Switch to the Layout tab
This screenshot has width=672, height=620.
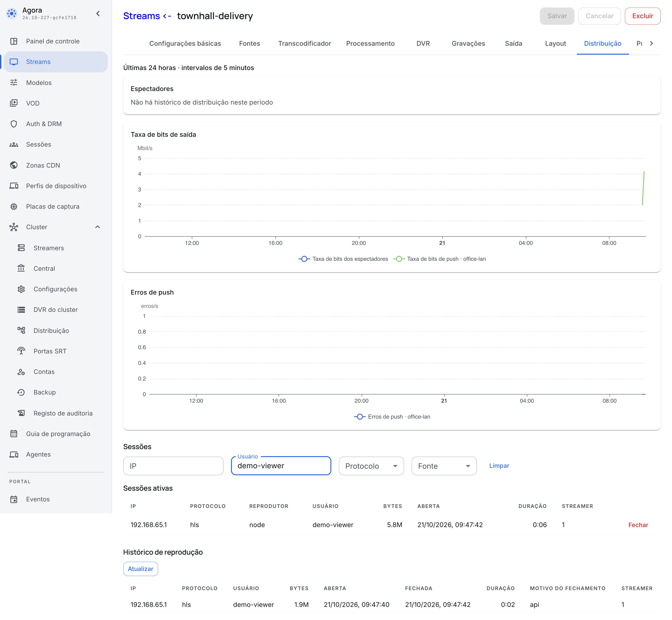(x=555, y=43)
